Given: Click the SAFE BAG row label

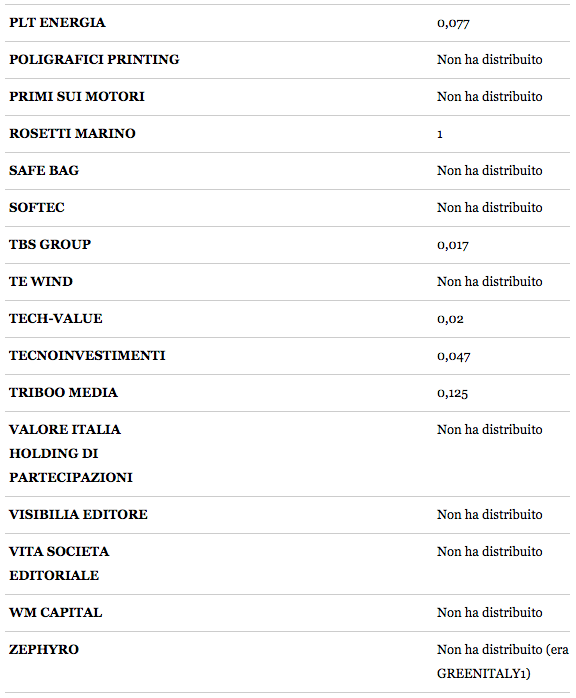Looking at the screenshot, I should [44, 170].
